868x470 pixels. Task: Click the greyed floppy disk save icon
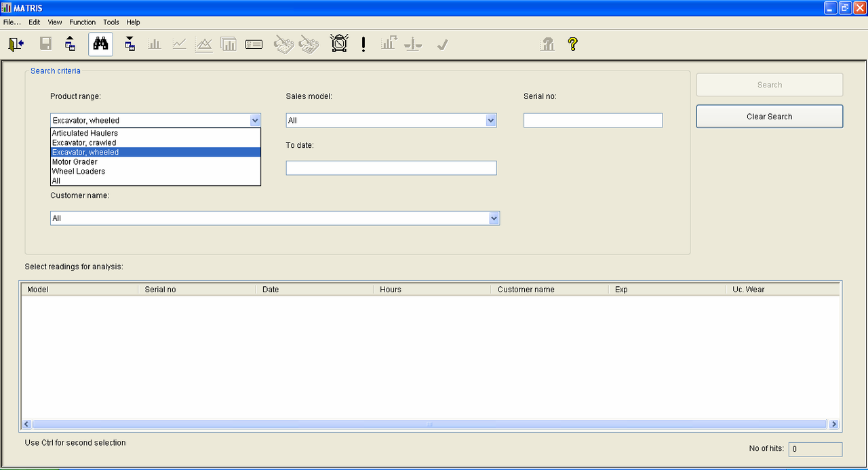point(46,44)
